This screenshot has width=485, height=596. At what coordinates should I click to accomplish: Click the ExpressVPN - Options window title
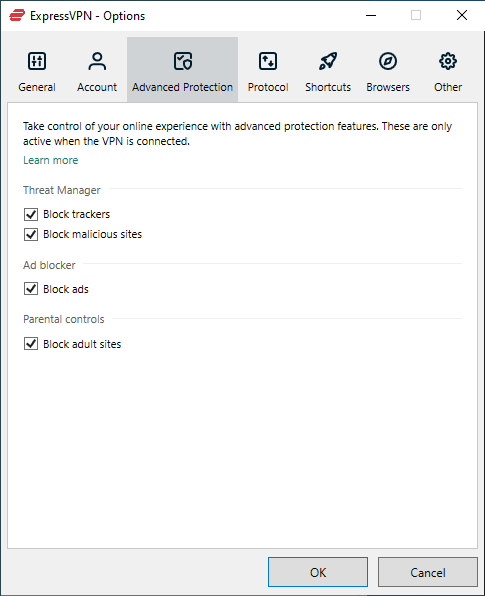coord(87,16)
